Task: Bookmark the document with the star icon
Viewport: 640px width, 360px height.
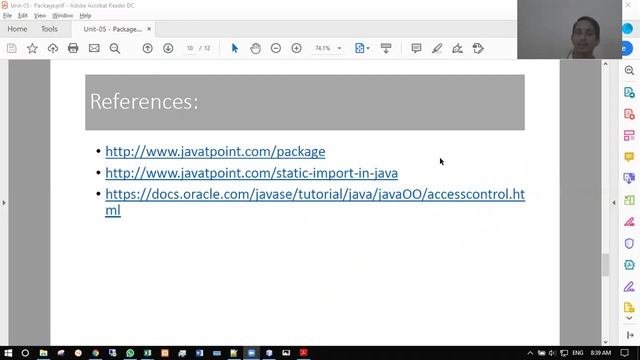Action: pyautogui.click(x=32, y=48)
